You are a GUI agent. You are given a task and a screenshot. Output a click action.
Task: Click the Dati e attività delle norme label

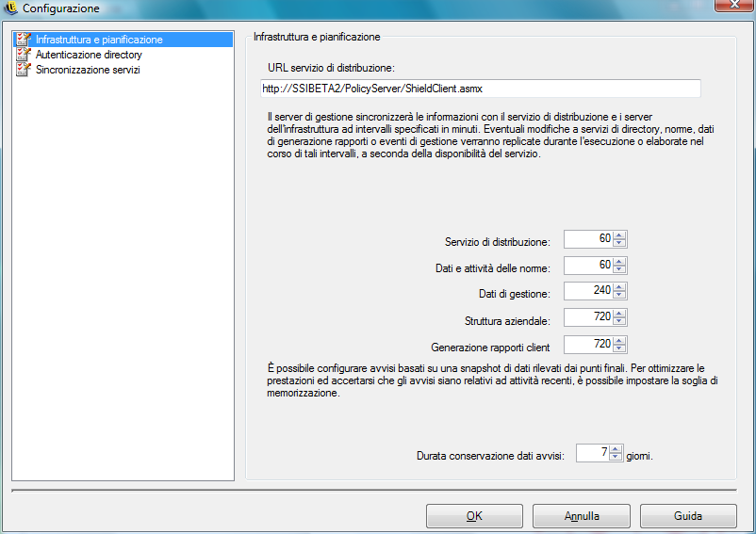493,268
